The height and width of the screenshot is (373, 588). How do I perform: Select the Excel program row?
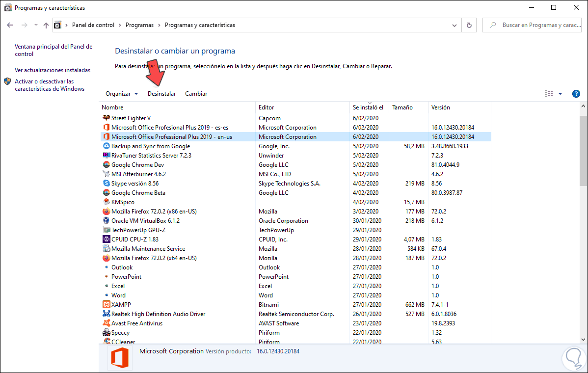click(x=296, y=286)
